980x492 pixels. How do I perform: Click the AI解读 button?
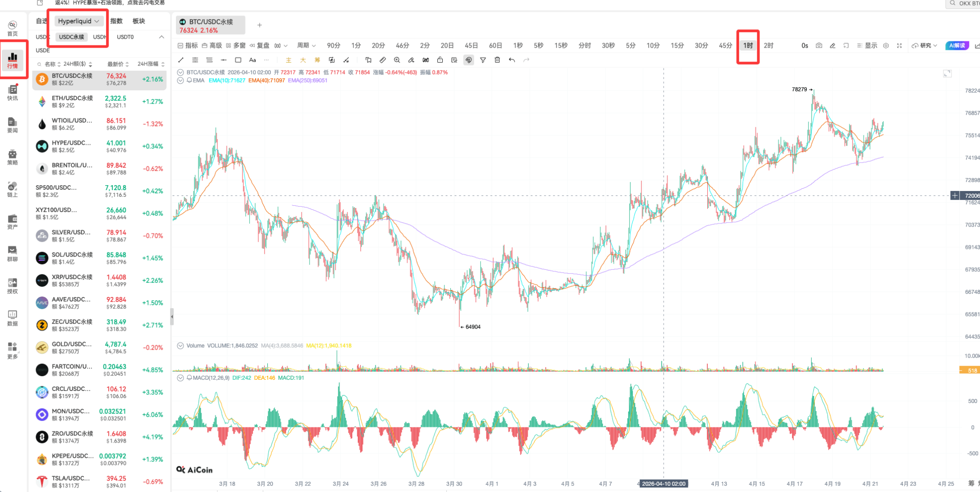coord(956,45)
